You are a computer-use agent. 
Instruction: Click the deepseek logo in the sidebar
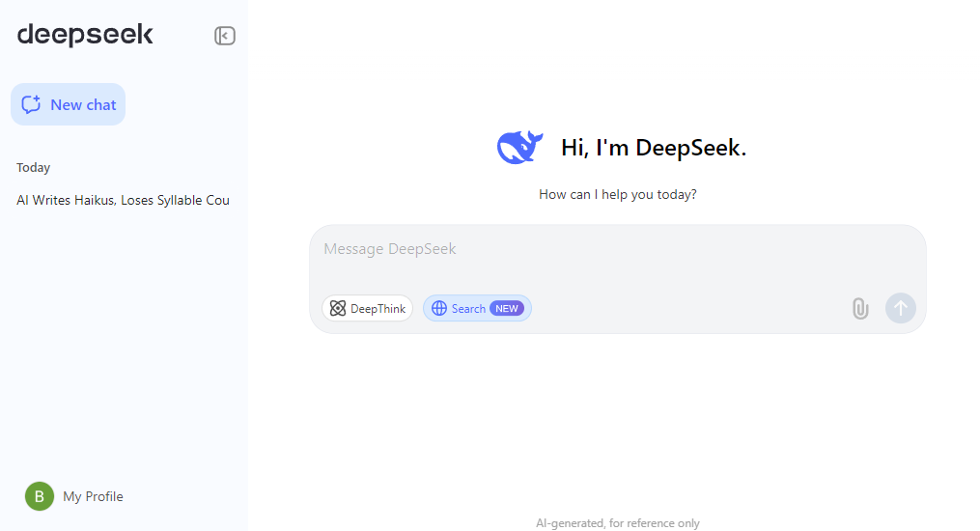(x=85, y=35)
